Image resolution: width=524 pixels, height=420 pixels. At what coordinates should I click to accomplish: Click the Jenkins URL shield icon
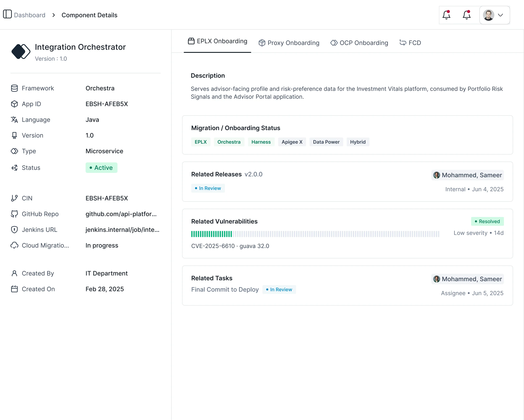tap(14, 230)
